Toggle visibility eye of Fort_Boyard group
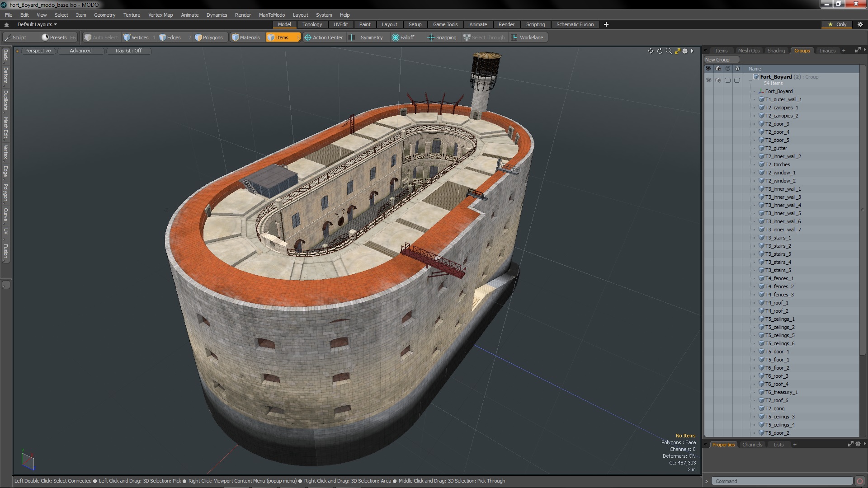Image resolution: width=868 pixels, height=488 pixels. coord(708,80)
